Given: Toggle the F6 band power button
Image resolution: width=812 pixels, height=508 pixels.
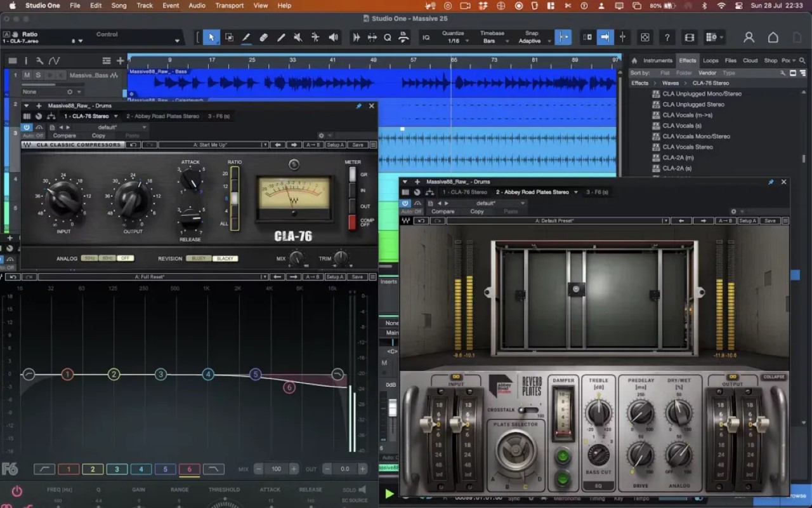Looking at the screenshot, I should click(16, 491).
